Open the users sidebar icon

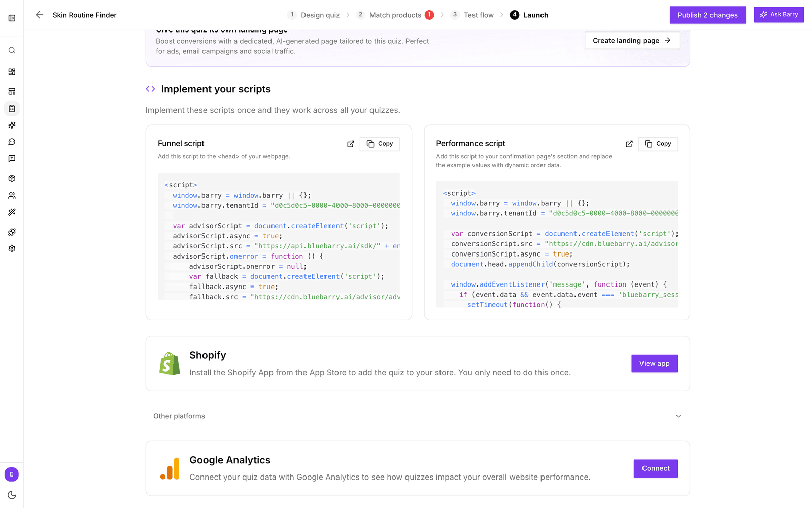pyautogui.click(x=12, y=195)
